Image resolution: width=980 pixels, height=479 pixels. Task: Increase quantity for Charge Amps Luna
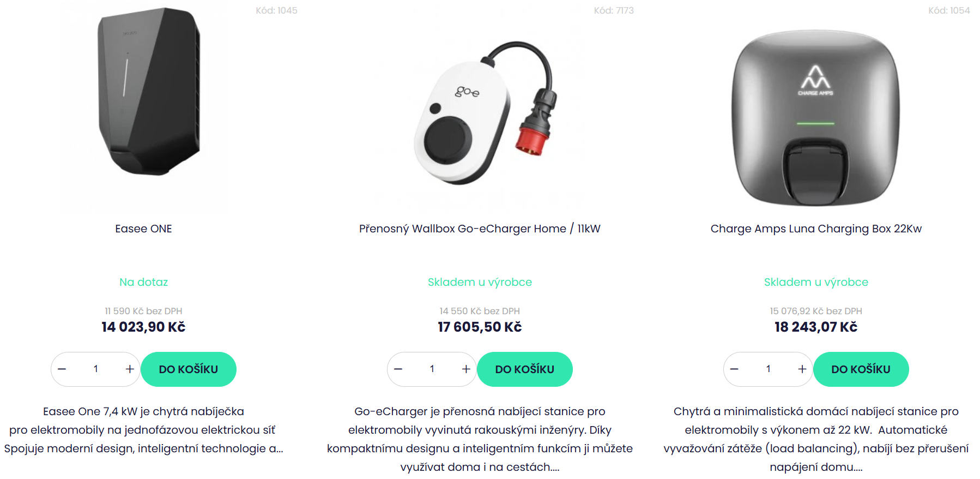(x=802, y=369)
